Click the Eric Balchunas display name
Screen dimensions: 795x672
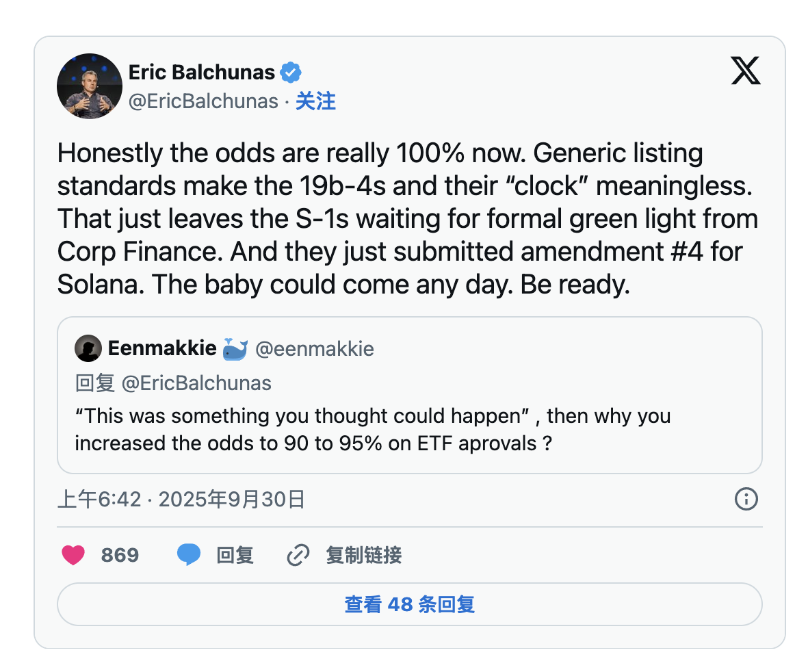tap(201, 72)
